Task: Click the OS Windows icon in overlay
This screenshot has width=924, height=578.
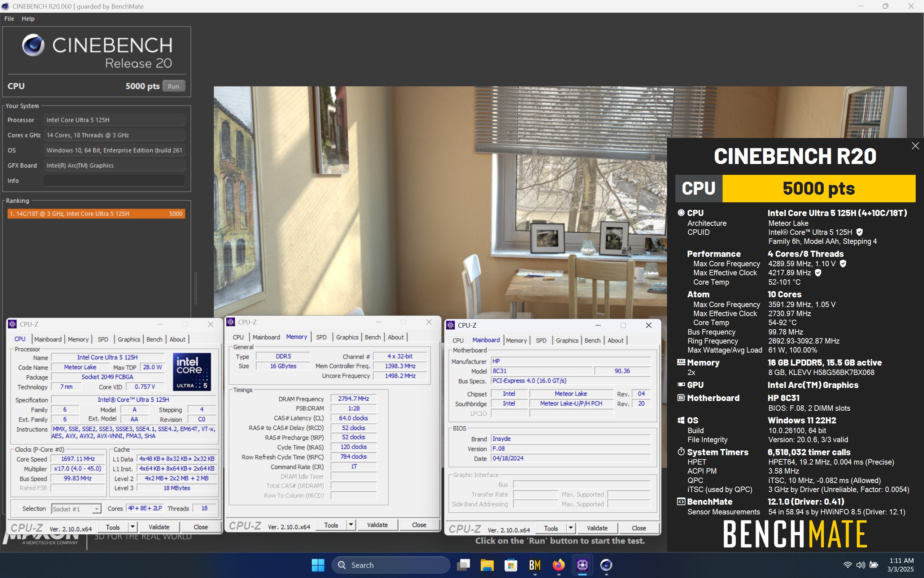Action: (681, 420)
